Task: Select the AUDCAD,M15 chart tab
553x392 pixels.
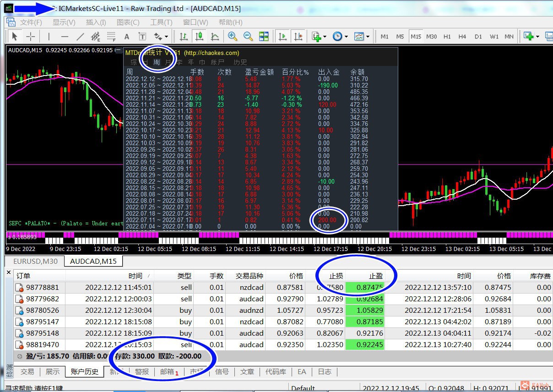Action: (93, 261)
